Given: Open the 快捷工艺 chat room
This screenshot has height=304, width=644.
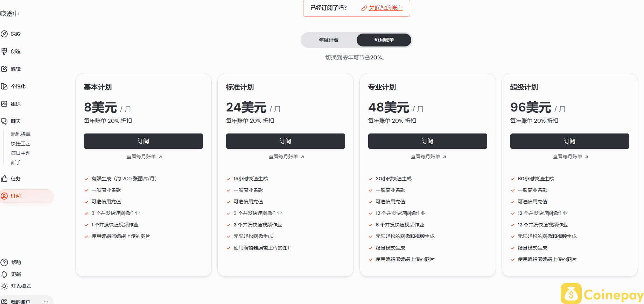Looking at the screenshot, I should 21,144.
